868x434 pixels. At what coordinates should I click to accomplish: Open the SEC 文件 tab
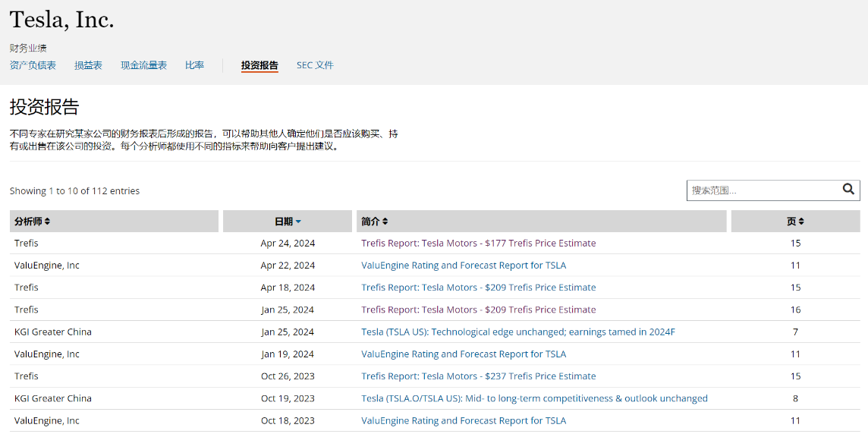pos(315,65)
